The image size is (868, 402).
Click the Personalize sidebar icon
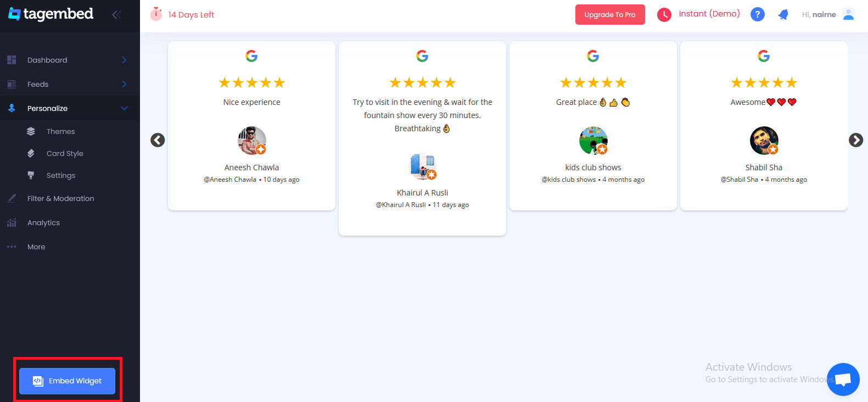click(x=12, y=108)
